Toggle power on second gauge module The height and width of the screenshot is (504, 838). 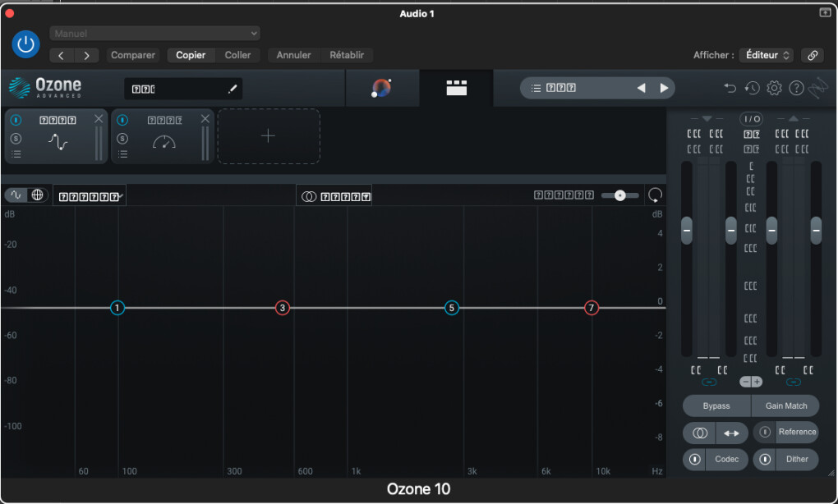click(122, 120)
